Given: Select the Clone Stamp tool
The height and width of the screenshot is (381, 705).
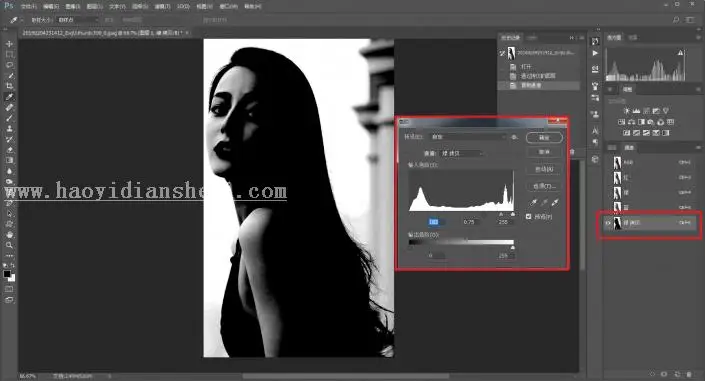Looking at the screenshot, I should click(x=9, y=129).
